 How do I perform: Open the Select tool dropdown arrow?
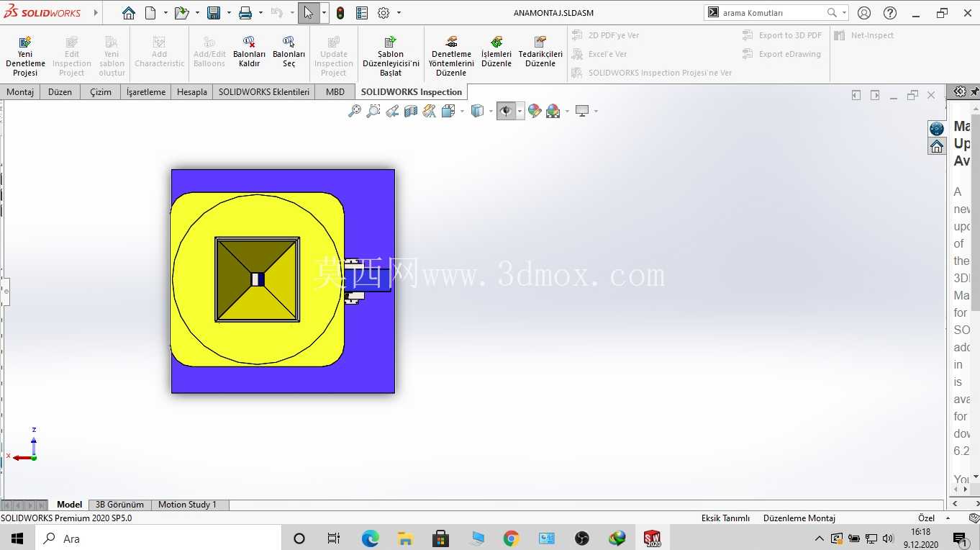[324, 13]
